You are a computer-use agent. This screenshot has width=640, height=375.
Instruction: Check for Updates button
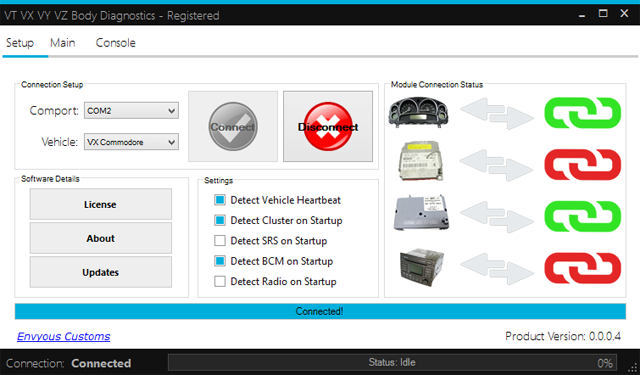coord(100,272)
